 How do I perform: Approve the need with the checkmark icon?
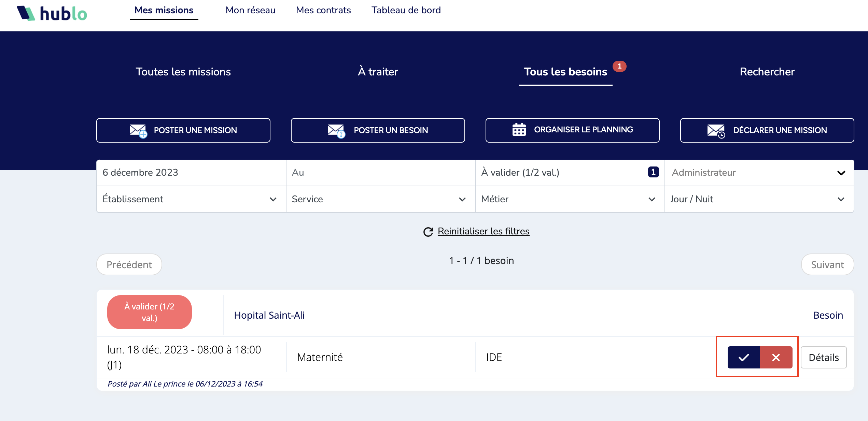[x=743, y=357]
